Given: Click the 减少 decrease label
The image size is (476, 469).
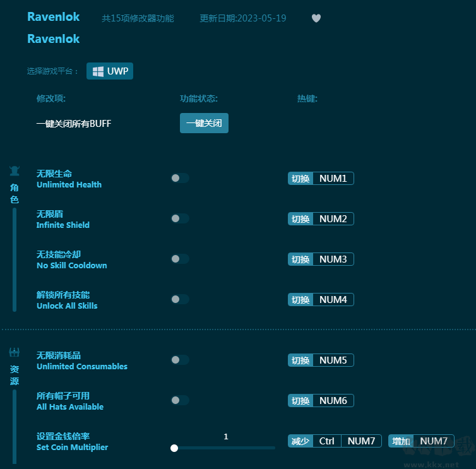Looking at the screenshot, I should point(300,441).
